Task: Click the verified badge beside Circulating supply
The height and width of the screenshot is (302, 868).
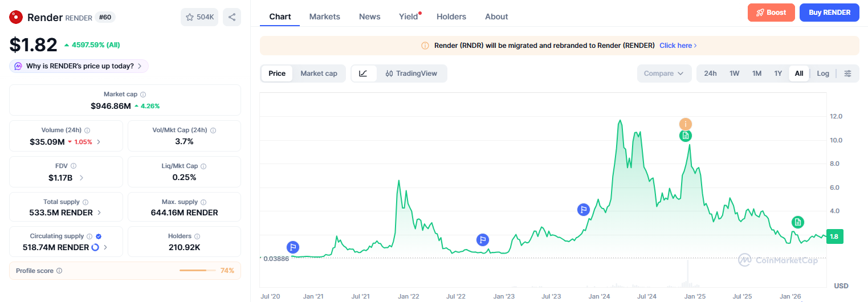Action: pos(99,236)
